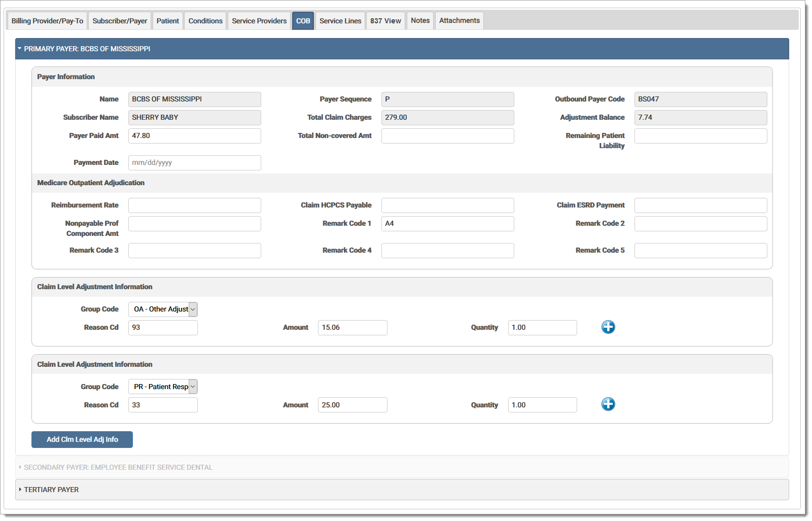Select the COB tab
This screenshot has width=812, height=521.
point(303,21)
